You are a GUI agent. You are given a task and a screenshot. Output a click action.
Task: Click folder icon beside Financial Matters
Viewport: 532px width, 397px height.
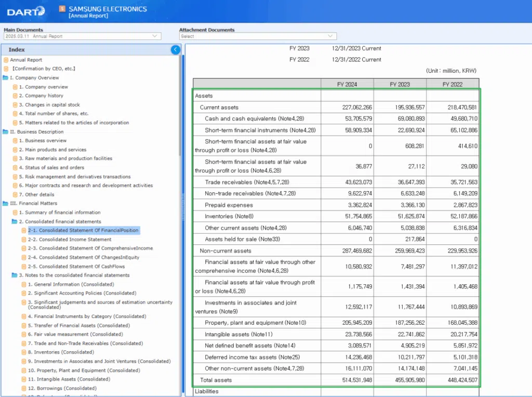click(6, 204)
